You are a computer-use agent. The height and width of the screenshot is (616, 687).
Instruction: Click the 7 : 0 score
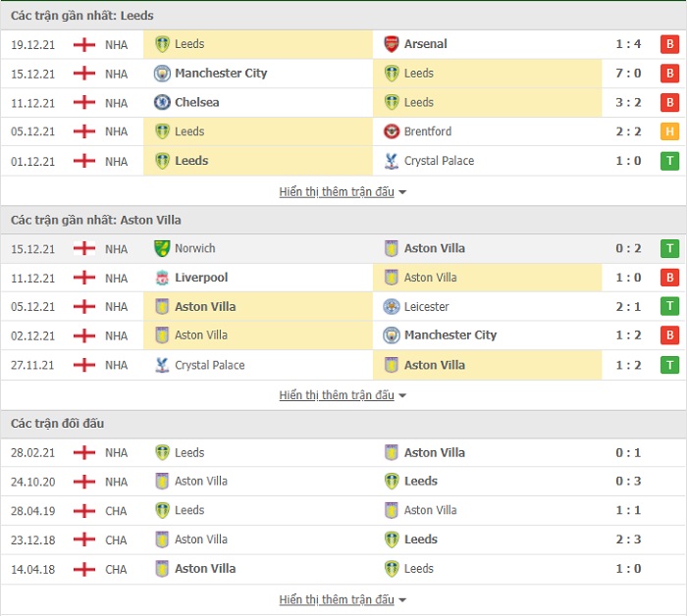(x=628, y=74)
